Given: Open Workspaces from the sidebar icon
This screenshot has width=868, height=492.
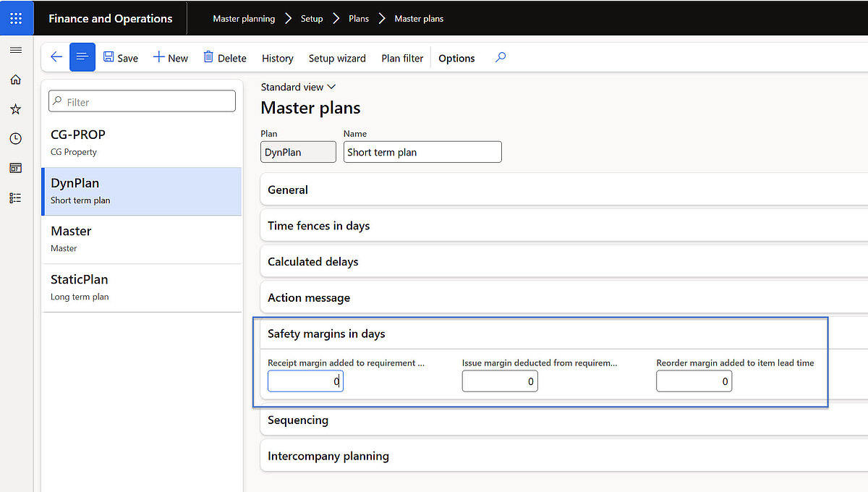Looking at the screenshot, I should [x=16, y=167].
